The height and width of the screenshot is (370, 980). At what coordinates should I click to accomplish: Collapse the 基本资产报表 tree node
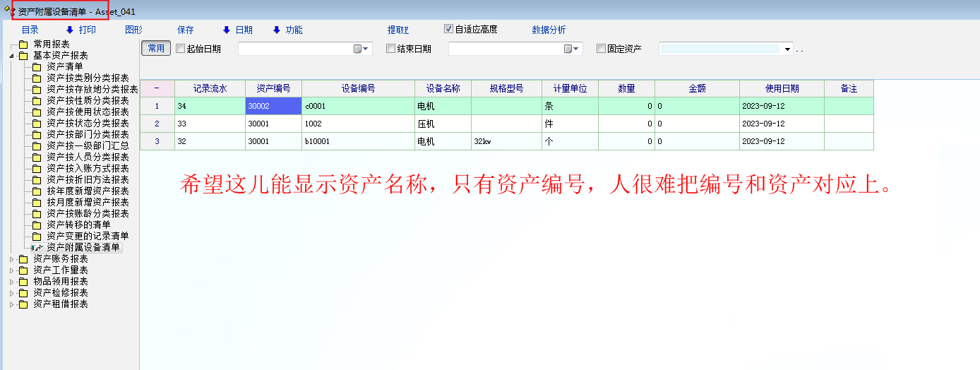11,56
